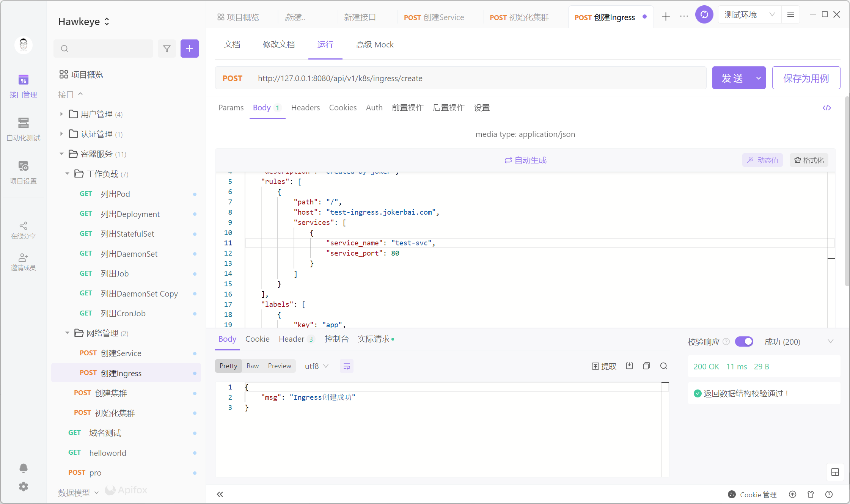Viewport: 850px width, 504px height.
Task: Expand the 用户管理 folder
Action: (61, 114)
